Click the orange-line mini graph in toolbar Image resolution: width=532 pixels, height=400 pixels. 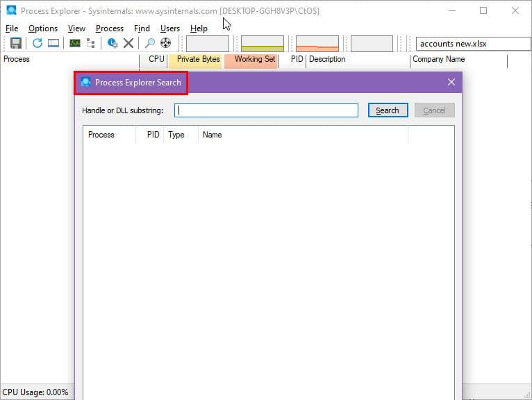coord(317,44)
